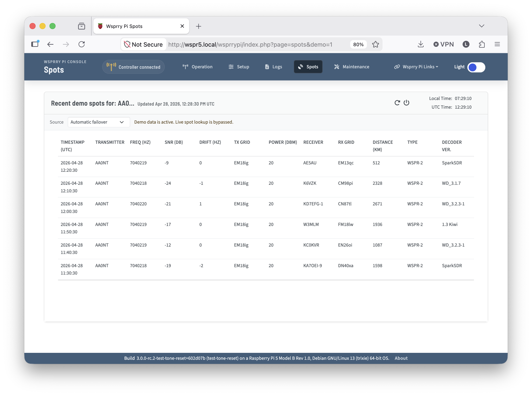The height and width of the screenshot is (396, 532).
Task: Click receiver W3MLM cell
Action: (x=311, y=224)
